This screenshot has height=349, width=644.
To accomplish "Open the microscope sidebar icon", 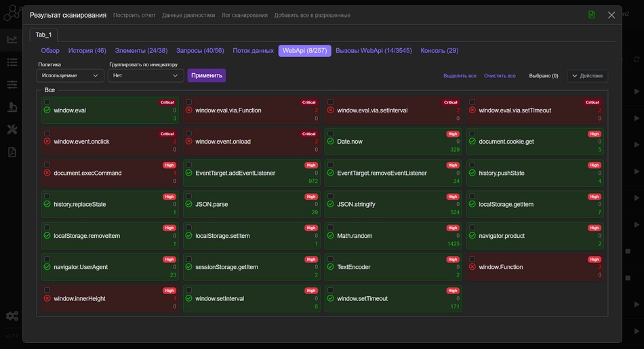I will tap(12, 107).
